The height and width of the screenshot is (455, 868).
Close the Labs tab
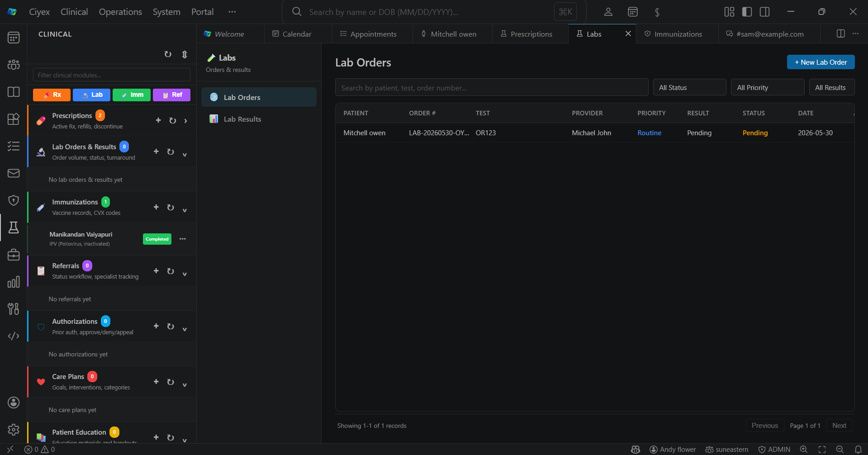click(x=628, y=33)
